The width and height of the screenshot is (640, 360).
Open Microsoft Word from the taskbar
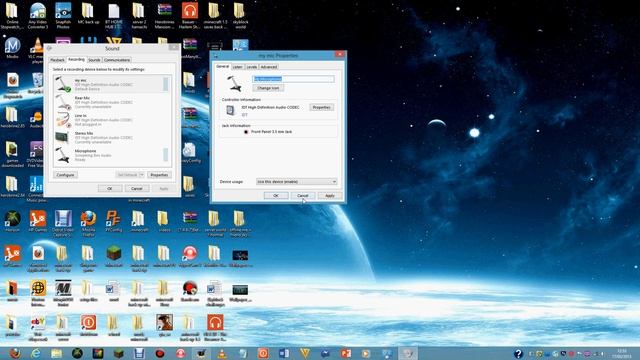[x=284, y=353]
